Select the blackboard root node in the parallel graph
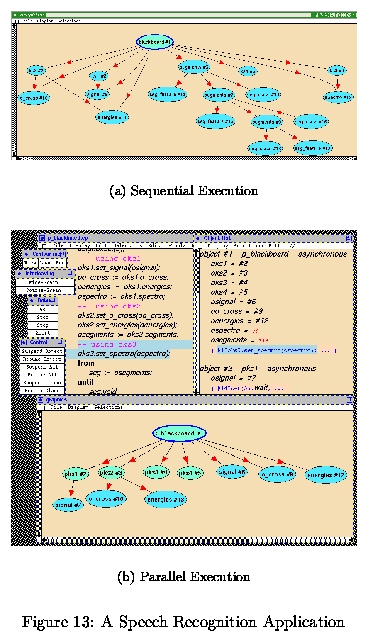The width and height of the screenshot is (377, 637). click(x=180, y=433)
